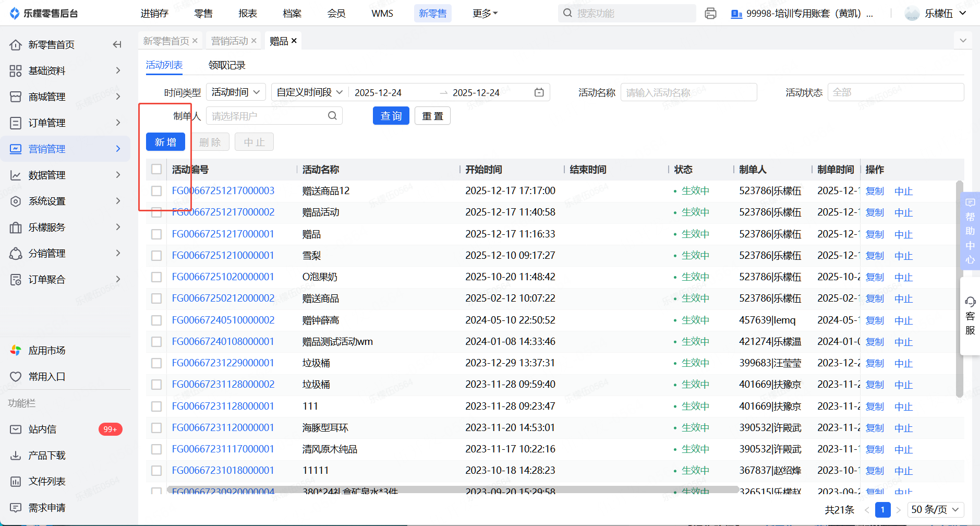Collapse the left sidebar with arrow icon
Viewport: 980px width, 526px height.
tap(117, 45)
